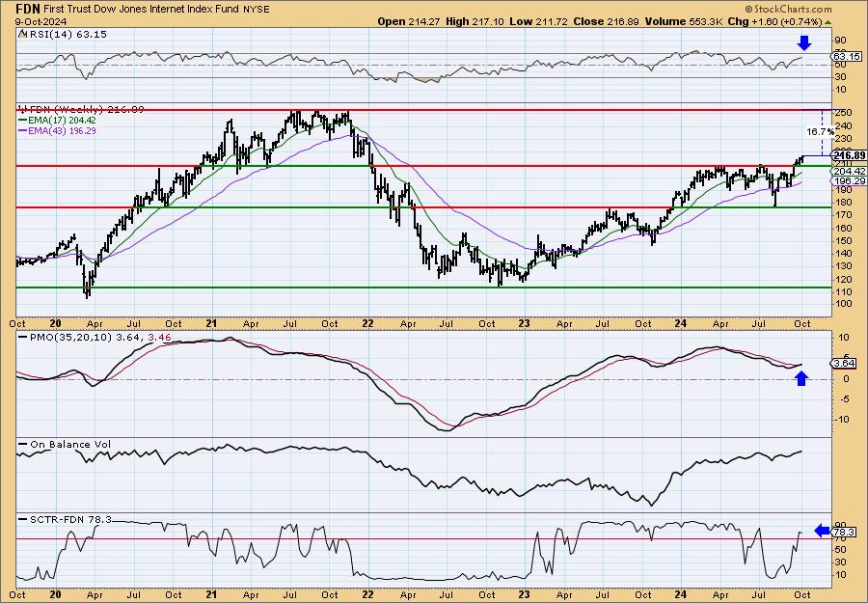Select year label 24 under the price panel
This screenshot has height=603, width=868.
click(x=680, y=323)
